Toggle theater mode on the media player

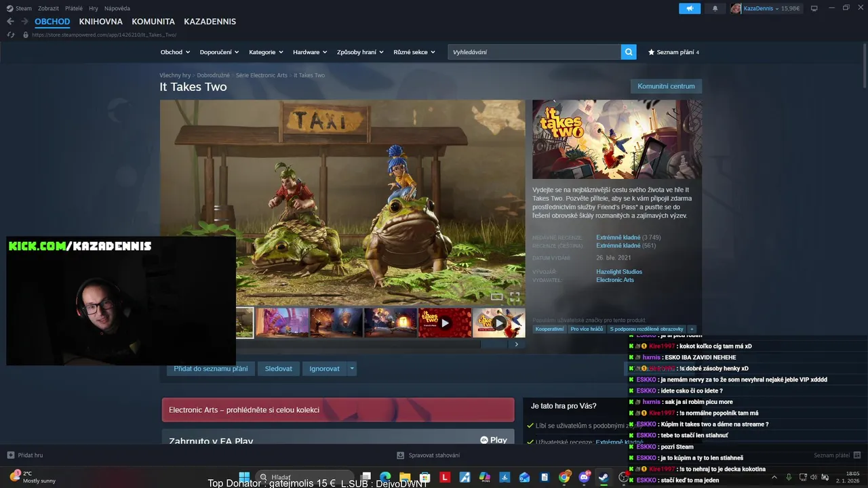pos(497,297)
